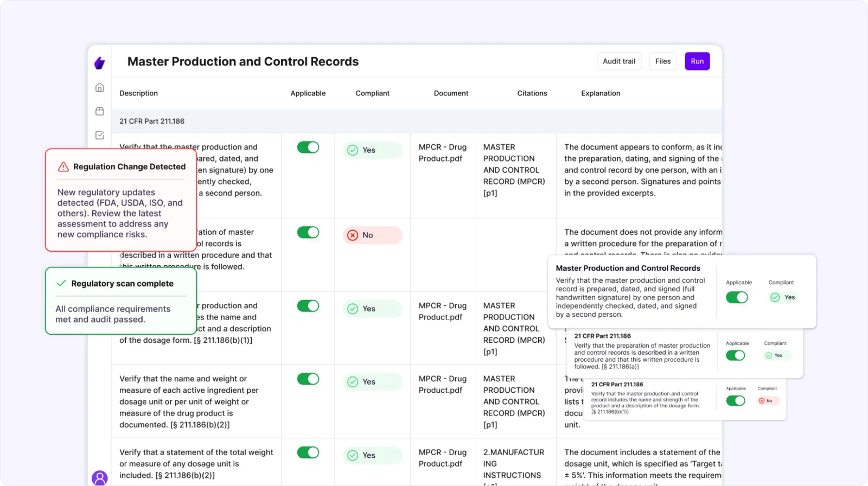This screenshot has width=868, height=486.
Task: Open the Audit trail button
Action: [619, 61]
